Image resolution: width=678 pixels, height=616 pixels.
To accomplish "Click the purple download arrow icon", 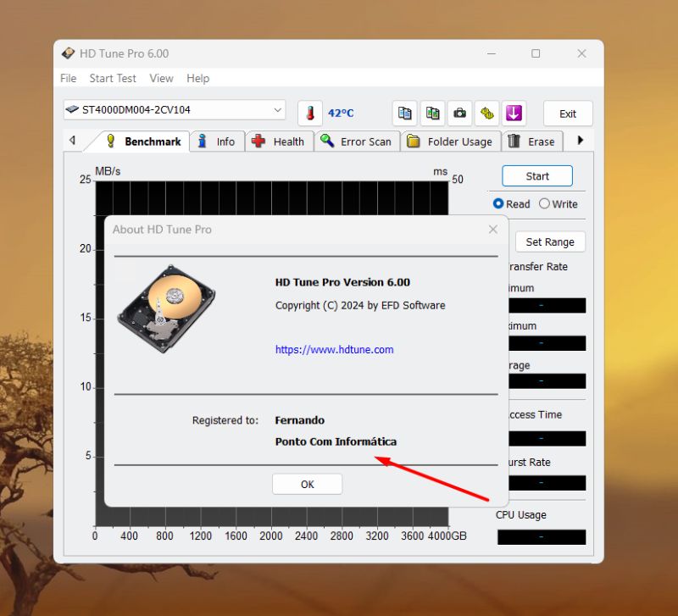I will tap(514, 114).
